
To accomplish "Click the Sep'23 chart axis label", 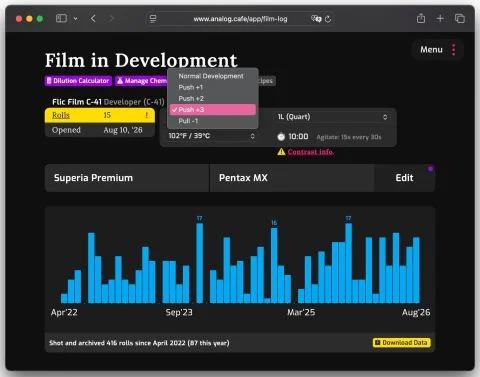I will [x=179, y=312].
